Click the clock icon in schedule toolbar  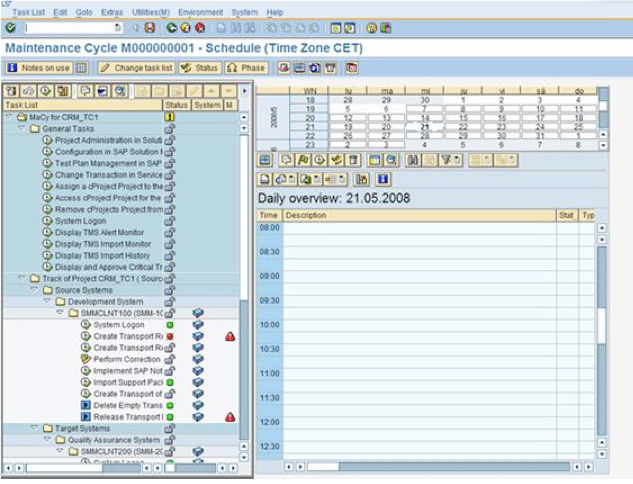coord(319,160)
